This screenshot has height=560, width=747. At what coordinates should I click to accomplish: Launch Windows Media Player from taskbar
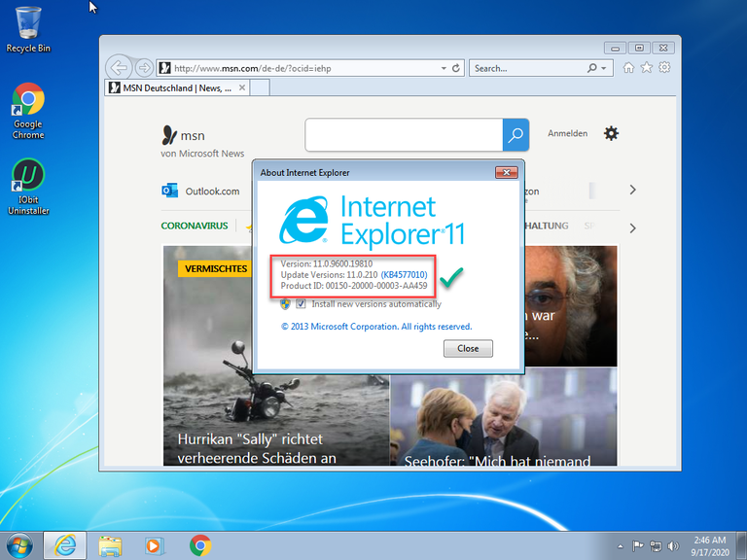click(155, 545)
